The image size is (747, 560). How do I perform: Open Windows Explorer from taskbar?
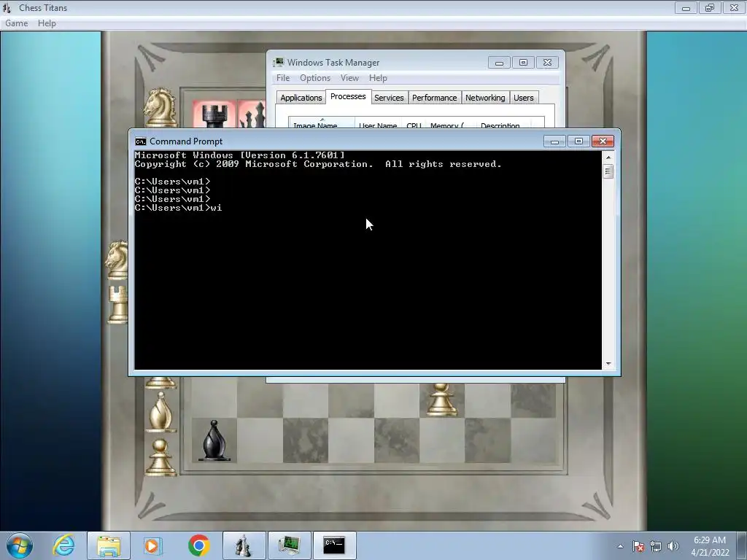(109, 545)
